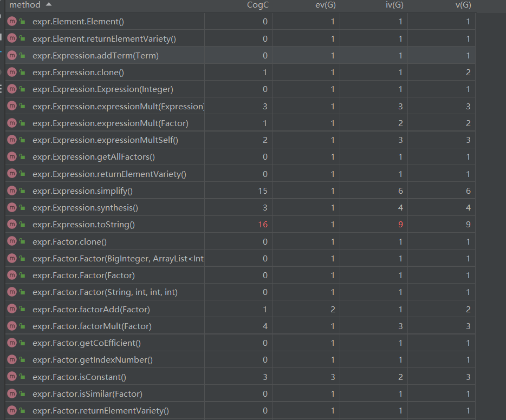Screen dimensions: 506x420
Task: Click green public-access icon of expr.Factor.getCoEfficient()
Action: [22, 343]
